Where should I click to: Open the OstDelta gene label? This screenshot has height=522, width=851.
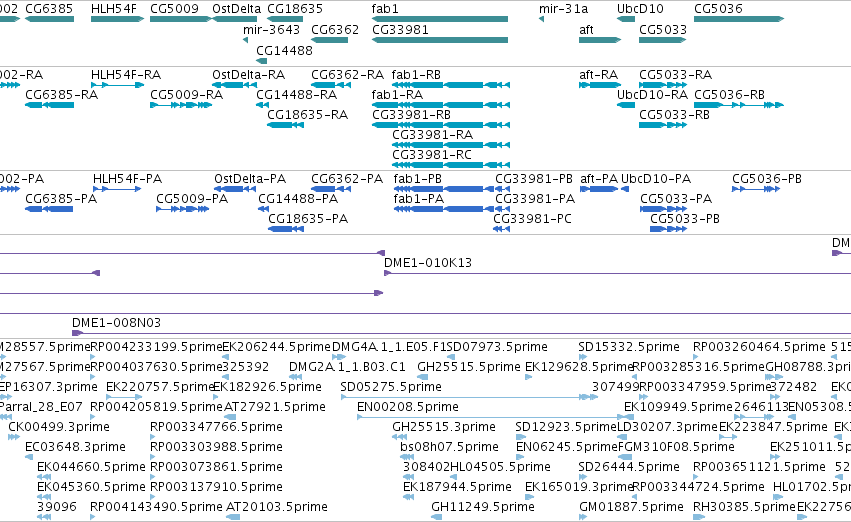237,9
